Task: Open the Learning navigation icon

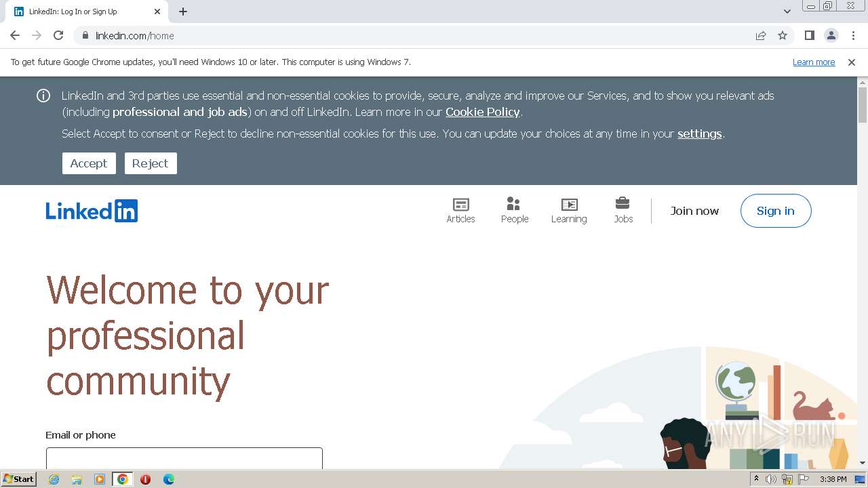Action: click(569, 210)
